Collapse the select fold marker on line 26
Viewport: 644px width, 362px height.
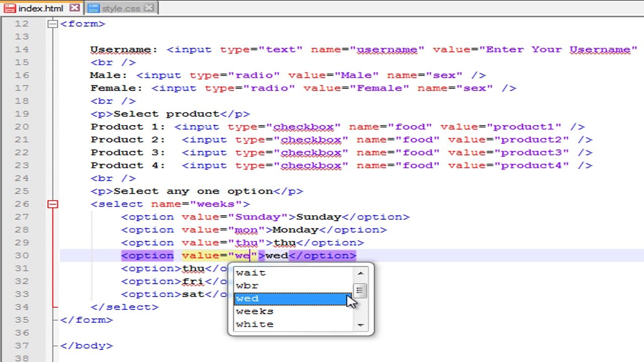(x=53, y=204)
